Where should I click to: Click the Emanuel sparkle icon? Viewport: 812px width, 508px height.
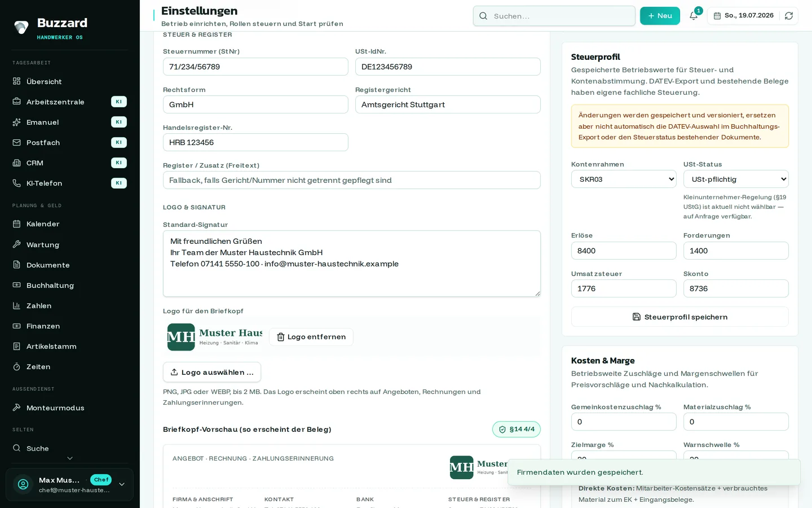pyautogui.click(x=17, y=122)
